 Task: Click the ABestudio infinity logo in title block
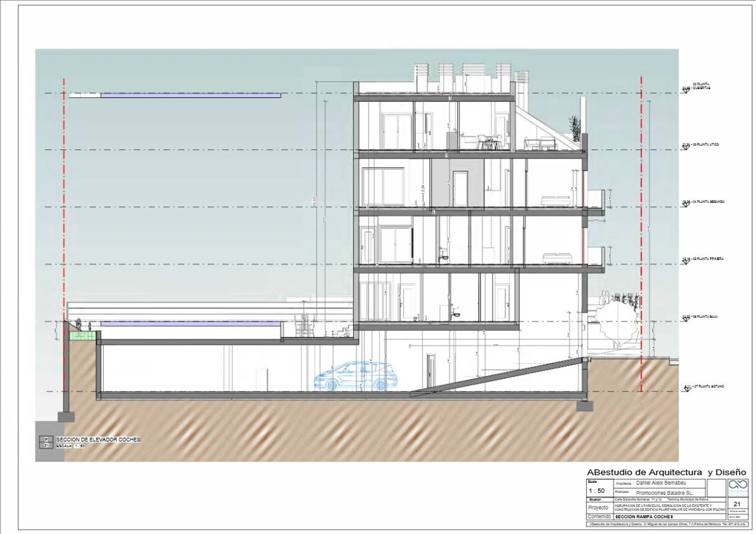click(x=738, y=485)
